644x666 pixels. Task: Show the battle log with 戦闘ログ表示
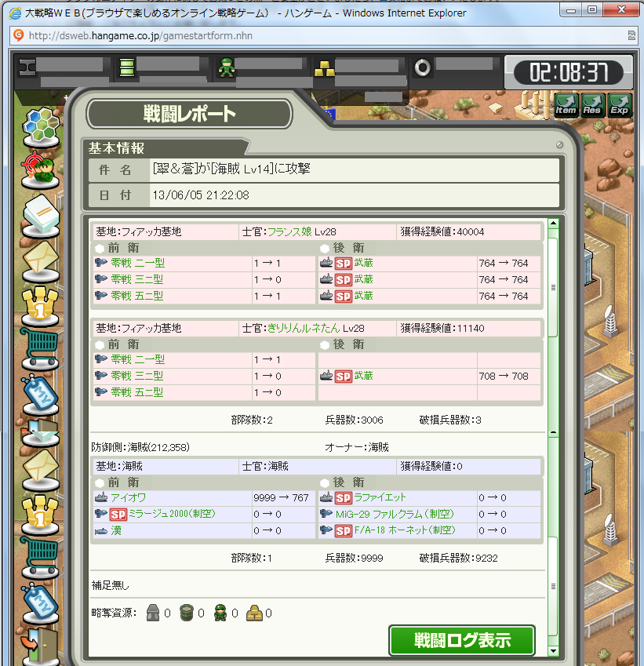pos(462,640)
